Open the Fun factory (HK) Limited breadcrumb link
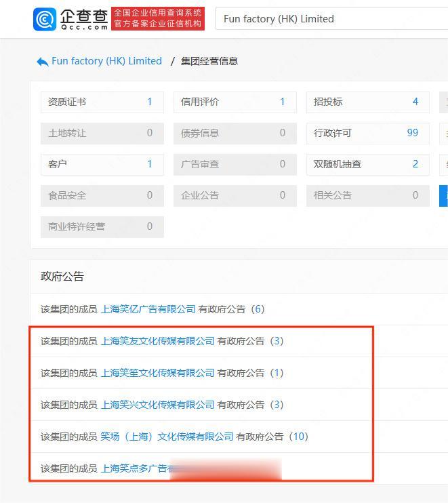Viewport: 448px width, 503px height. tap(107, 61)
